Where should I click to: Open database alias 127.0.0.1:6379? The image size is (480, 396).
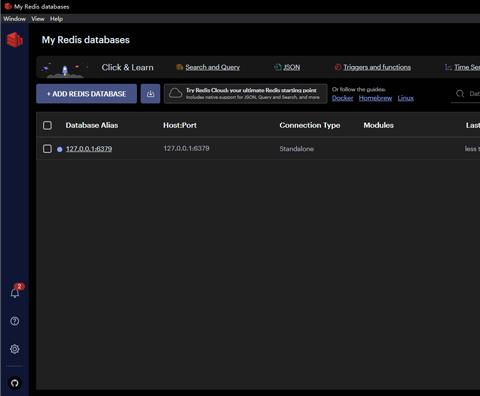[x=89, y=149]
